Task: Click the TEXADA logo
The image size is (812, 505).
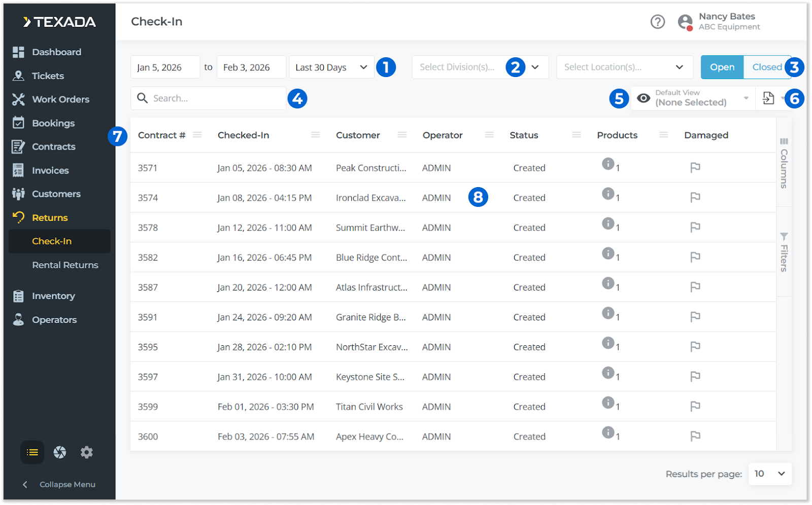Action: (59, 22)
